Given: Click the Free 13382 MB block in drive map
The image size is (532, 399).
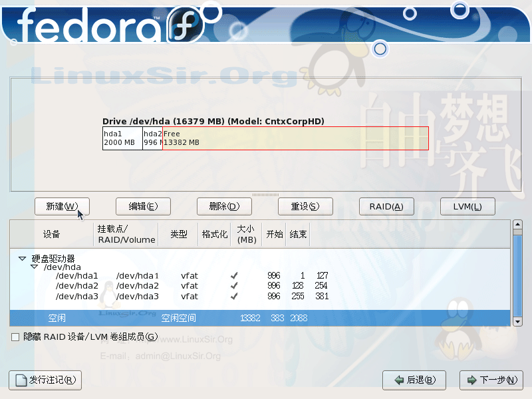Looking at the screenshot, I should [x=295, y=138].
